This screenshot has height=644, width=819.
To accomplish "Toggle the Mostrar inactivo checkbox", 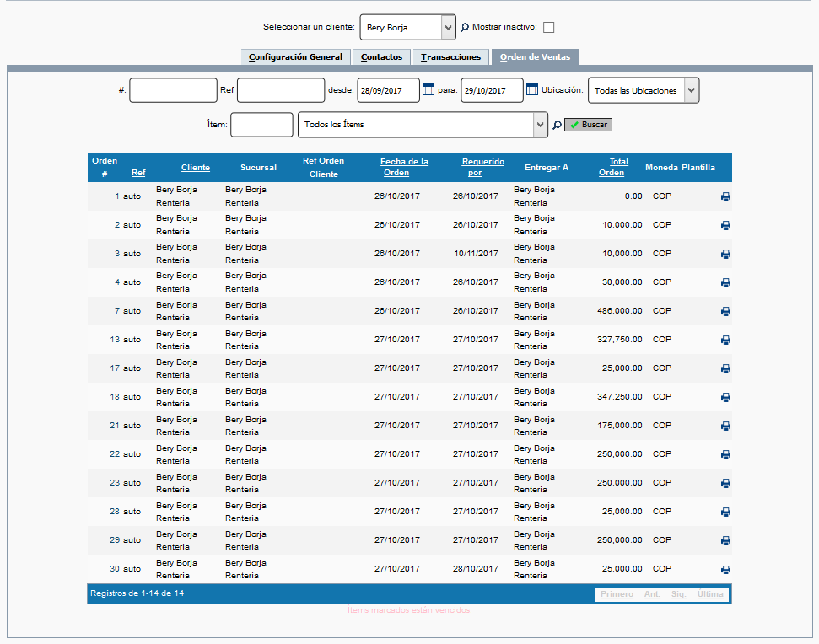I will coord(549,28).
